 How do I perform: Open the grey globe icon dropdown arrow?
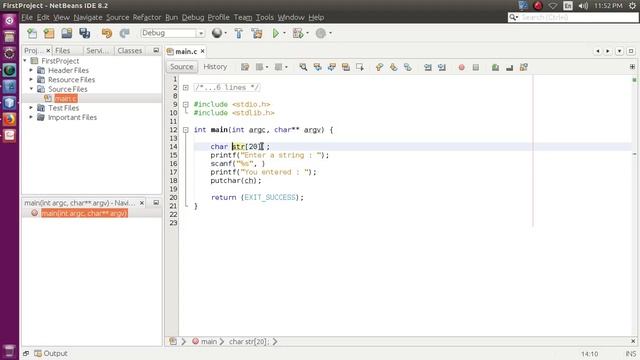click(226, 33)
